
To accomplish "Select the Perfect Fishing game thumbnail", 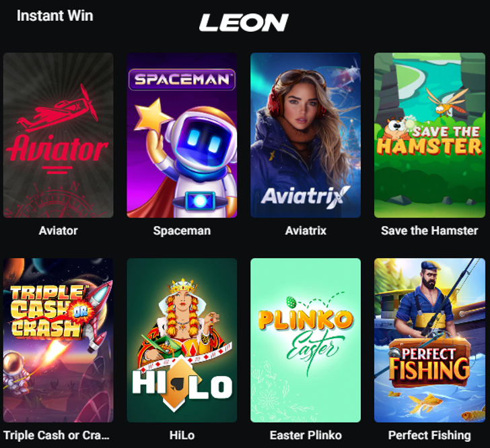I will (x=429, y=340).
